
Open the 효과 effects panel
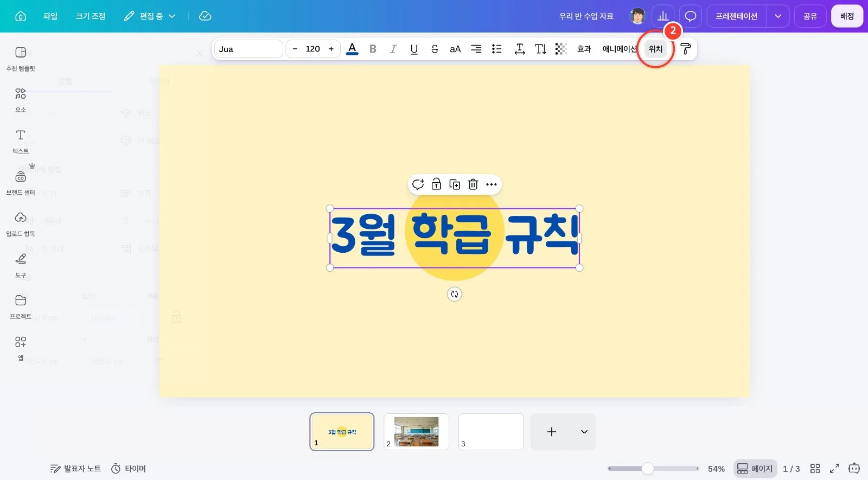[x=584, y=49]
